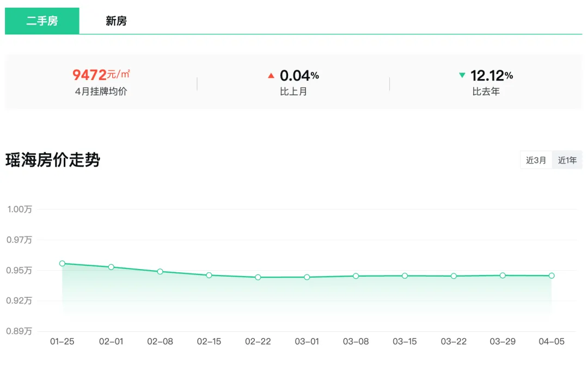Image resolution: width=588 pixels, height=366 pixels.
Task: Click the 02-22 data point marker
Action: coord(258,277)
